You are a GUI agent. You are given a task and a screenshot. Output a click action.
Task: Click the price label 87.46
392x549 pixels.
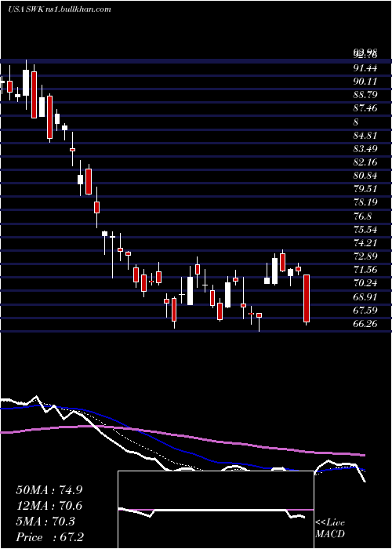click(365, 108)
